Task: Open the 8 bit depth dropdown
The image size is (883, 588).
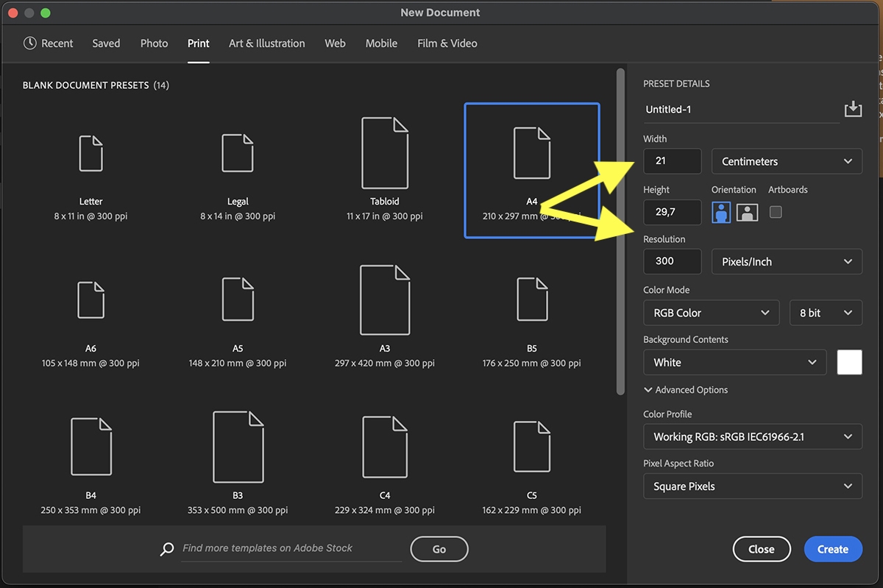Action: (826, 313)
